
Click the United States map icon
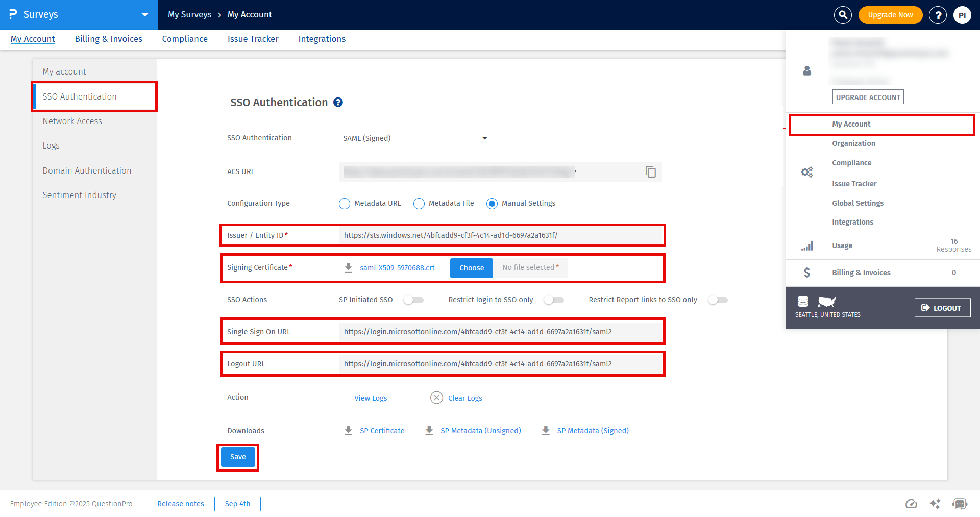click(827, 302)
